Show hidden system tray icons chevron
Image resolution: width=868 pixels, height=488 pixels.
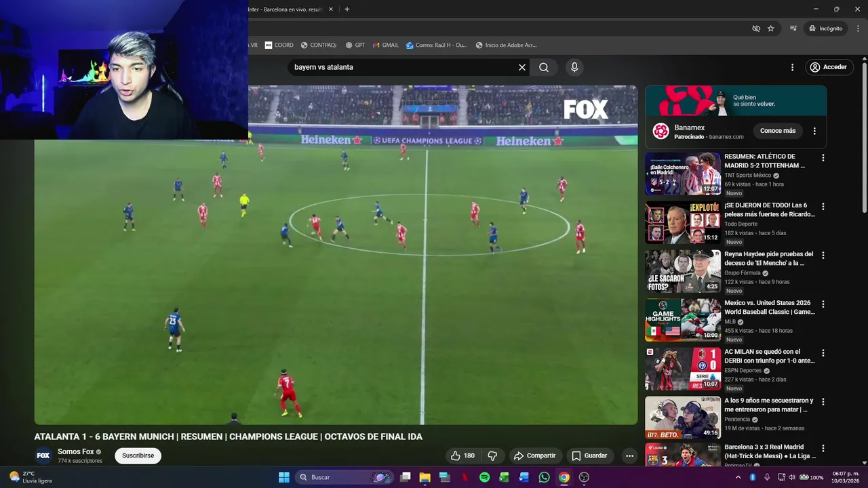click(x=738, y=477)
